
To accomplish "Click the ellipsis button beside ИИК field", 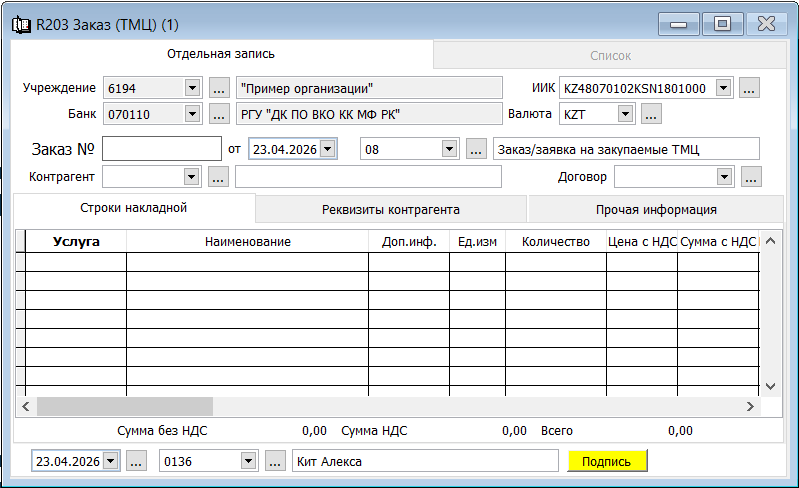I will pos(750,89).
